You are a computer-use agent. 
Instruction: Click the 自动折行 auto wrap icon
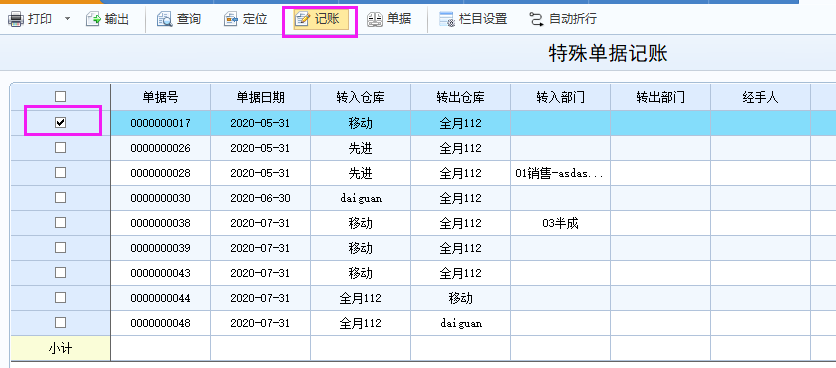coord(536,20)
